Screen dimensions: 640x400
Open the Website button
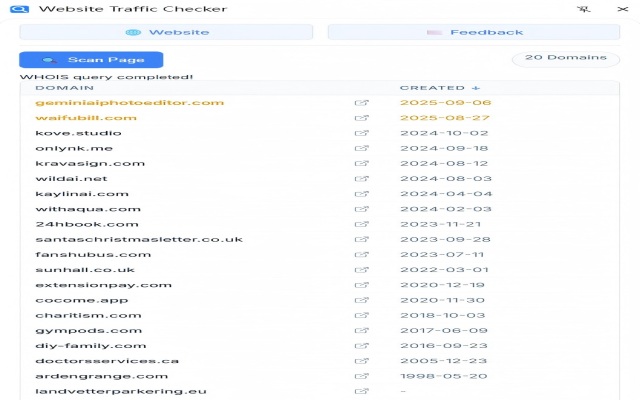pos(166,32)
